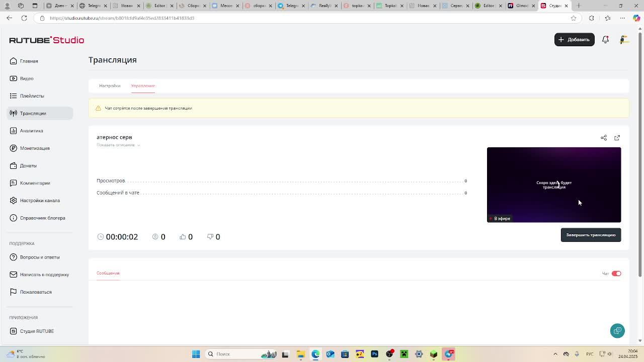This screenshot has height=362, width=644.
Task: Click Сообщений в чате statistic row
Action: click(282, 193)
